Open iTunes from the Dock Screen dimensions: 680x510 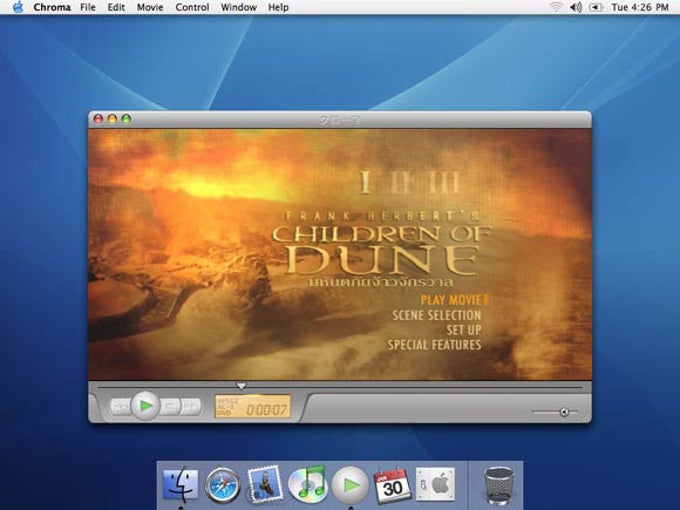tap(307, 484)
